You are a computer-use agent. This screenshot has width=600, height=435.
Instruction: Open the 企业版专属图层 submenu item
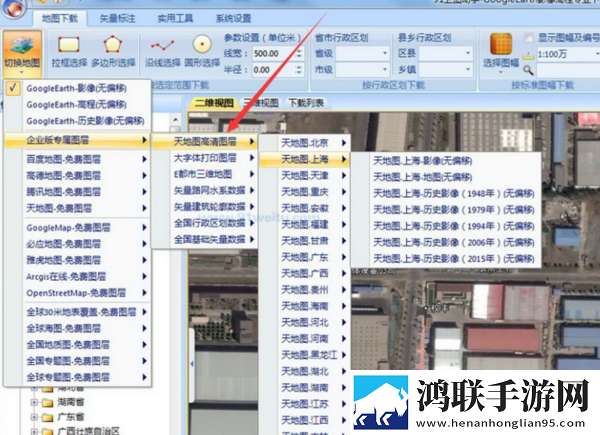click(78, 140)
